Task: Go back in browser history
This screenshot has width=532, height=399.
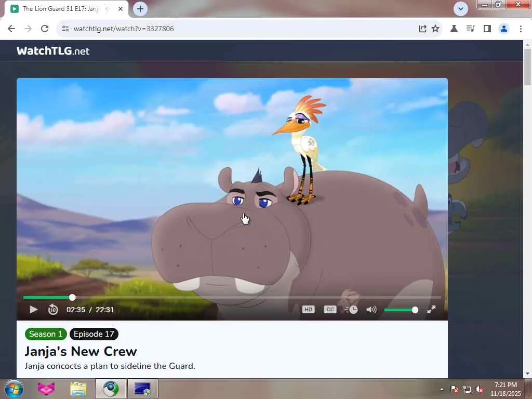Action: [11, 29]
